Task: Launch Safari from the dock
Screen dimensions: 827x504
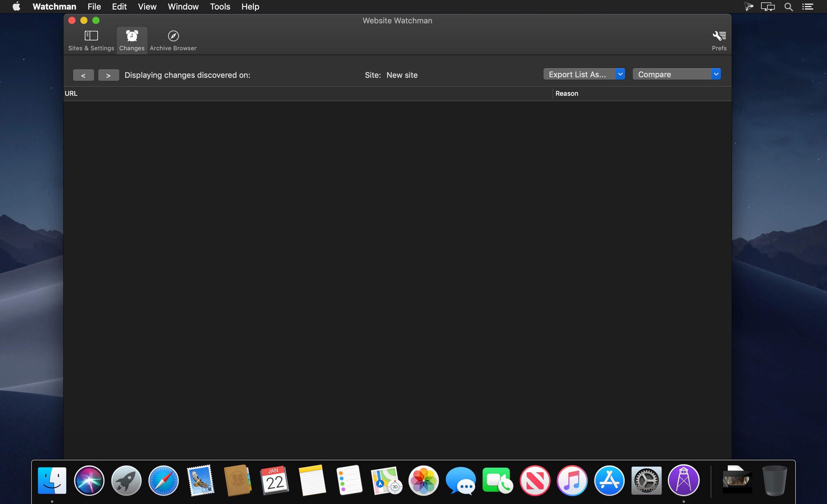Action: point(164,480)
